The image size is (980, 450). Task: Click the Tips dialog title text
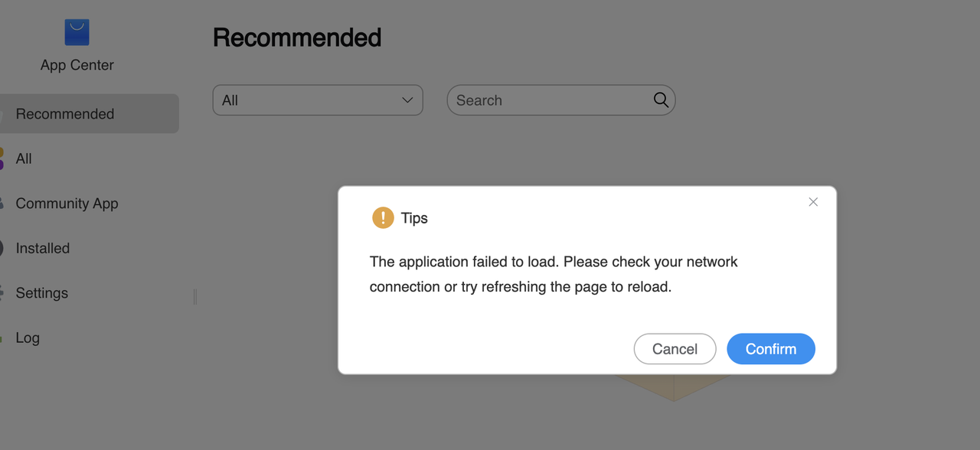click(x=414, y=218)
